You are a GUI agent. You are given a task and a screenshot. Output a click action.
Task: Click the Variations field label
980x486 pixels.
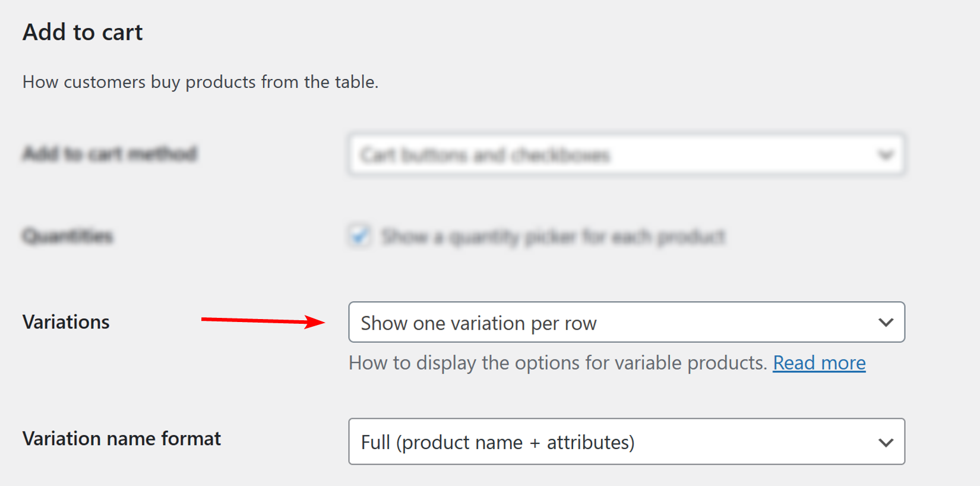pyautogui.click(x=65, y=322)
